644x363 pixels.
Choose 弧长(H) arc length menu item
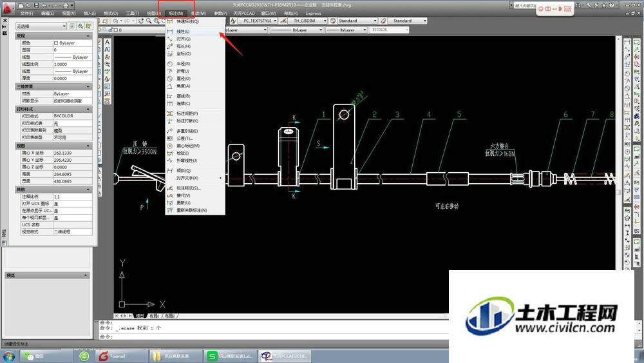[x=195, y=46]
